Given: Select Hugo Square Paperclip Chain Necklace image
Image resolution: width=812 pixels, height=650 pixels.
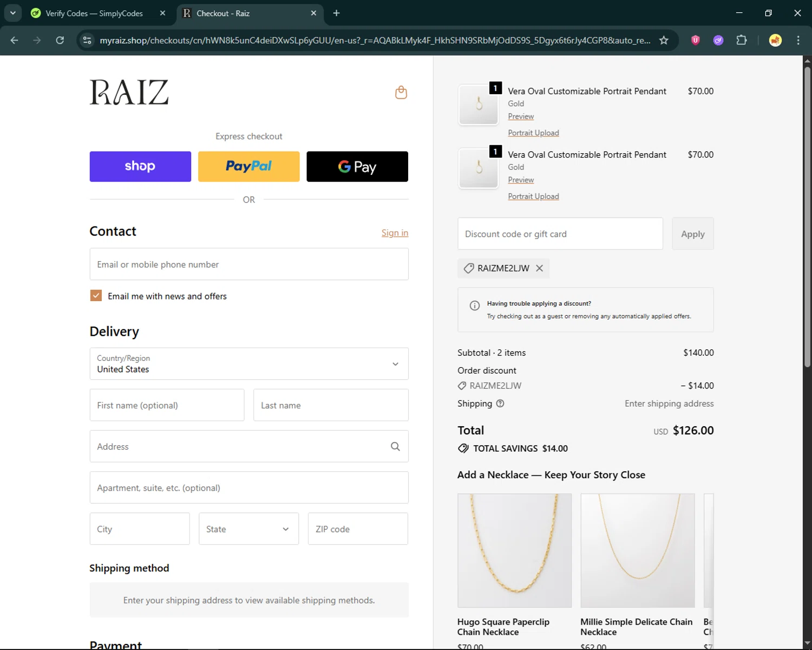Looking at the screenshot, I should pos(514,550).
